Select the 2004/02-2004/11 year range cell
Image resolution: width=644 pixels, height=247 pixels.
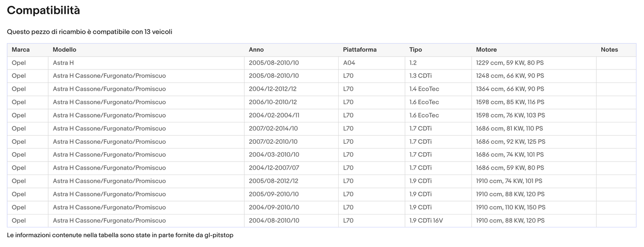(274, 115)
